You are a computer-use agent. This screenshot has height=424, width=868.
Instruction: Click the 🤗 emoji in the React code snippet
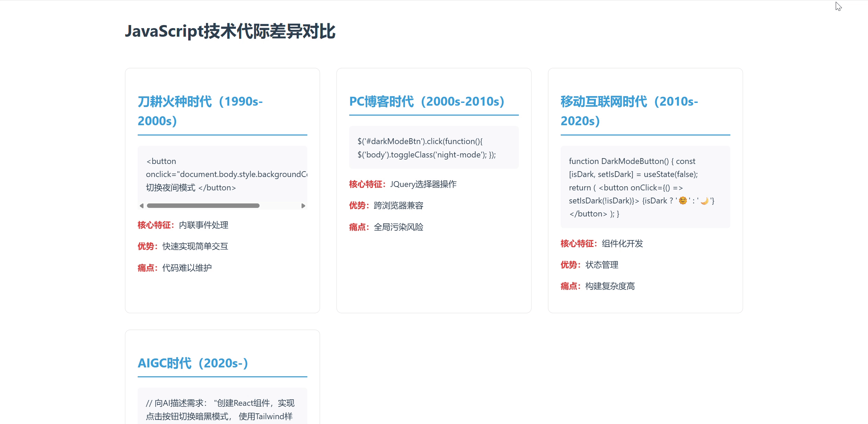[x=682, y=201]
